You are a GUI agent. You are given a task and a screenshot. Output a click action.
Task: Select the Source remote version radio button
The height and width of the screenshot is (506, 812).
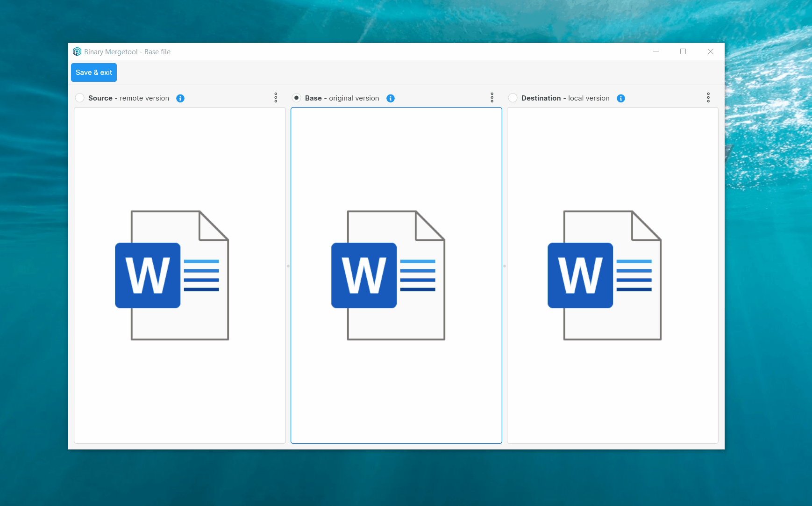tap(80, 98)
